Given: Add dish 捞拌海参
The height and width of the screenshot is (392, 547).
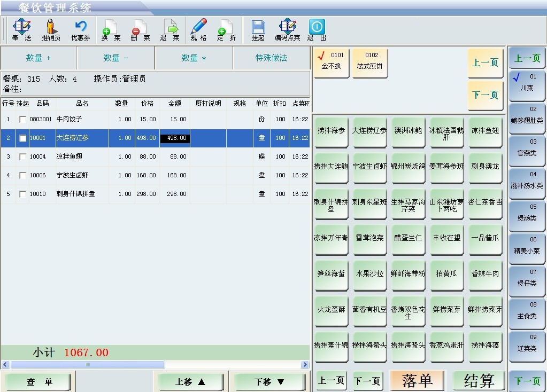Looking at the screenshot, I should tap(331, 132).
